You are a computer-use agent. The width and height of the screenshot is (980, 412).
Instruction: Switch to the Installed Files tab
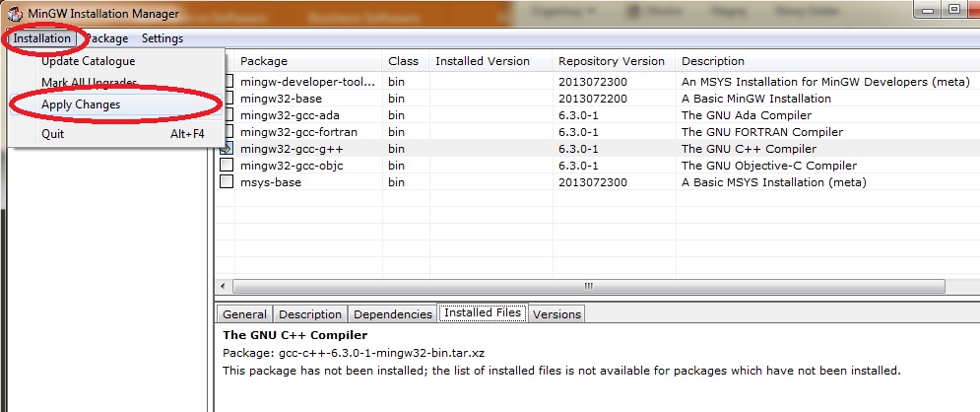[483, 312]
